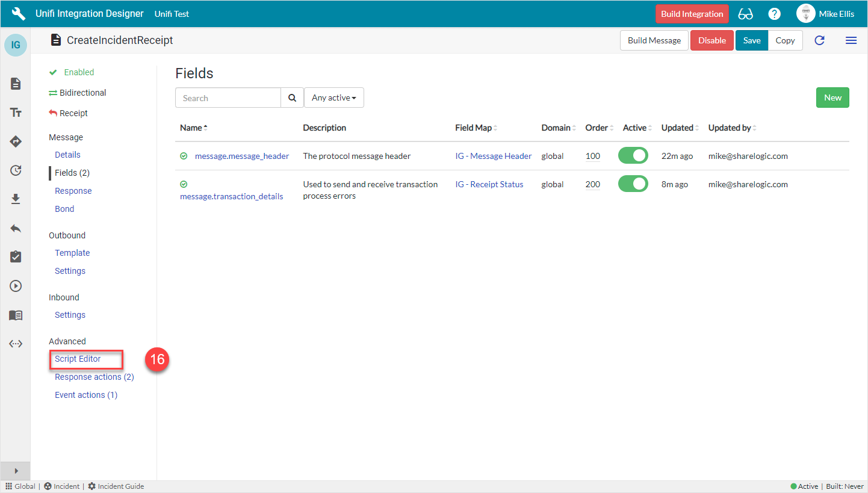
Task: Click the download icon in the sidebar
Action: pos(15,199)
